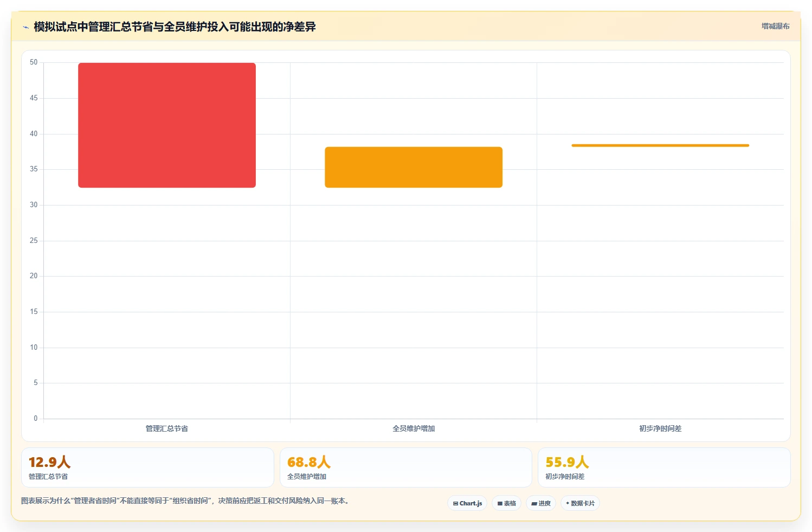Image resolution: width=812 pixels, height=532 pixels.
Task: Click the red 管理汇总节省 bar
Action: click(x=167, y=125)
